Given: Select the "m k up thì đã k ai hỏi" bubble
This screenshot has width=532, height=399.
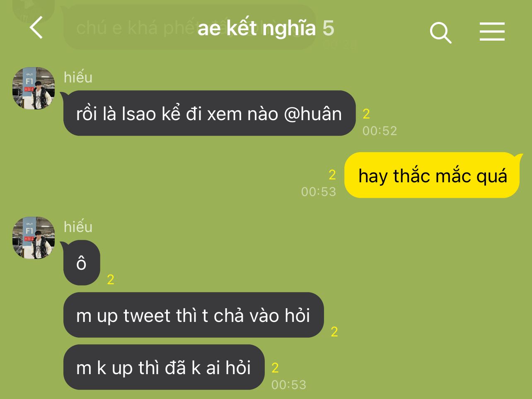Looking at the screenshot, I should (x=164, y=367).
